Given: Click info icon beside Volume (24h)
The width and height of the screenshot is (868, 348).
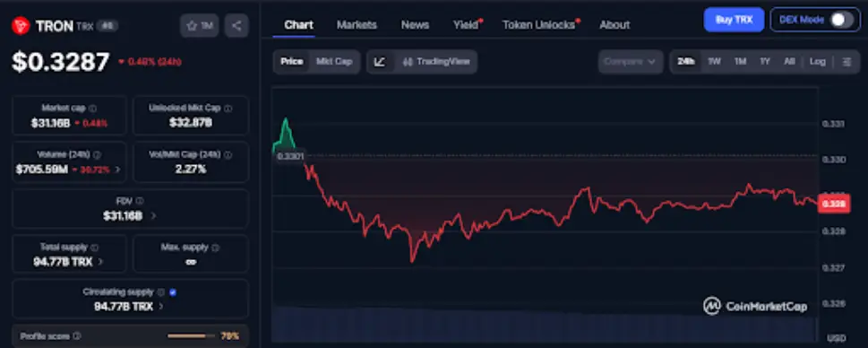Looking at the screenshot, I should (97, 155).
